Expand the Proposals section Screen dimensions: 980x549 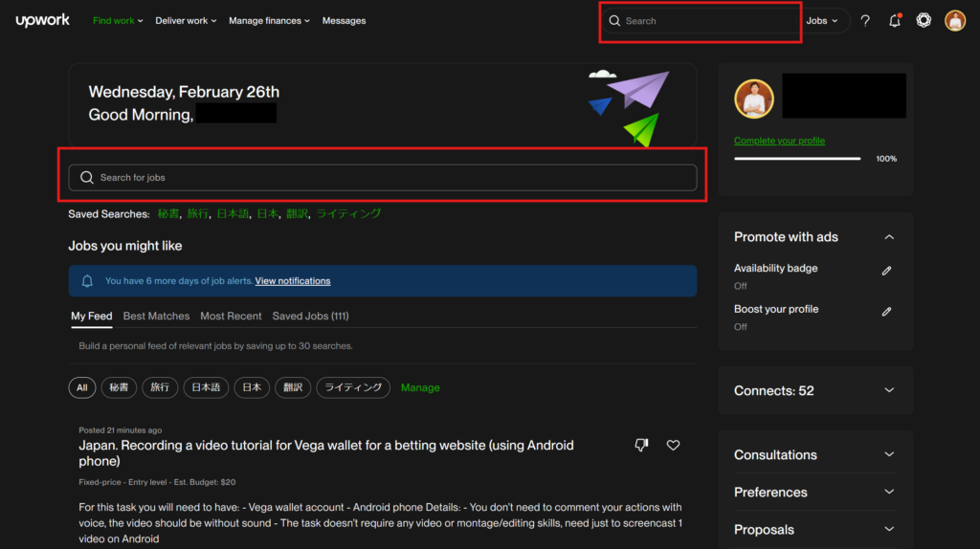(x=889, y=530)
